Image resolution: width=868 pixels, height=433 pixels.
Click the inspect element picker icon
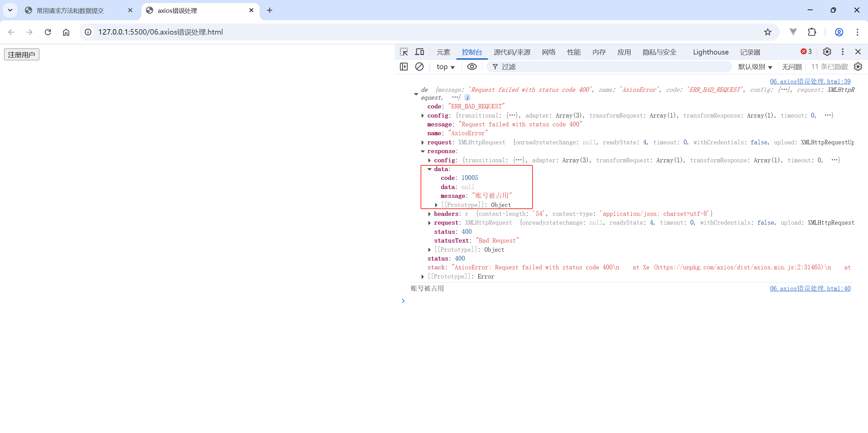tap(404, 52)
